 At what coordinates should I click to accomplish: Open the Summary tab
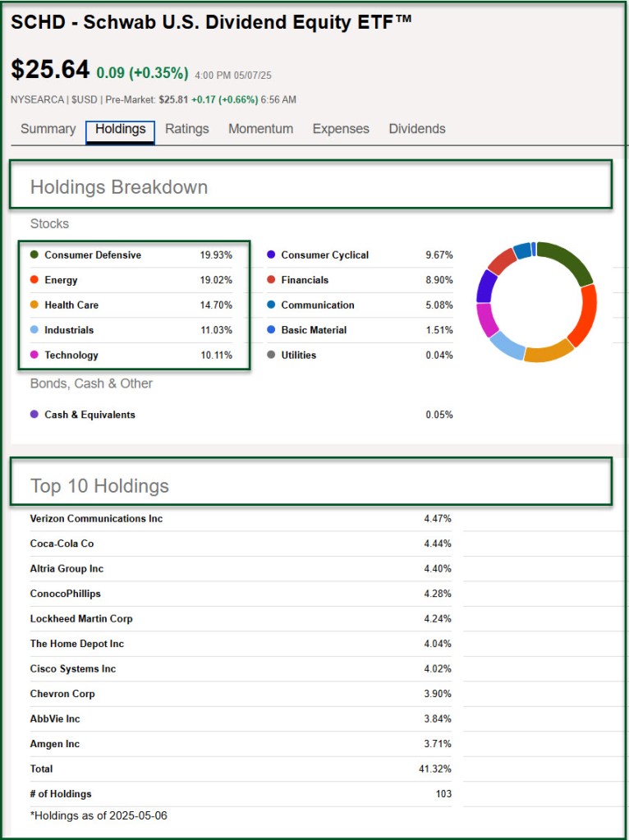click(48, 129)
